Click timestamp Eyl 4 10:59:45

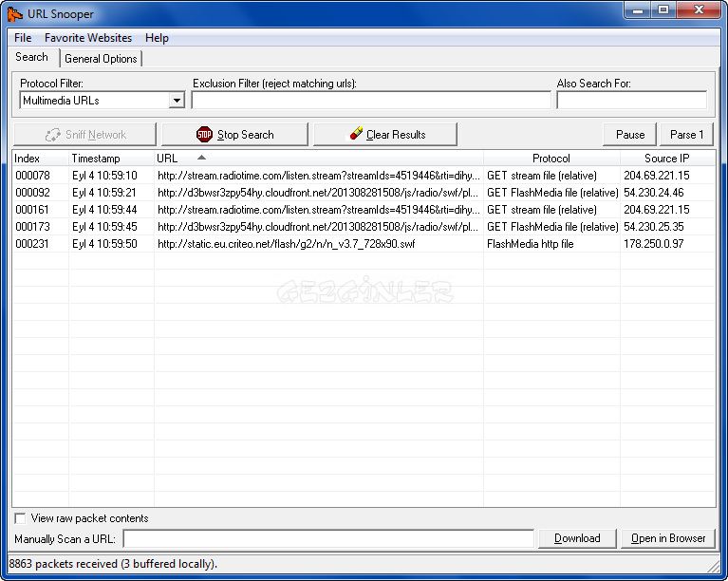pyautogui.click(x=104, y=227)
